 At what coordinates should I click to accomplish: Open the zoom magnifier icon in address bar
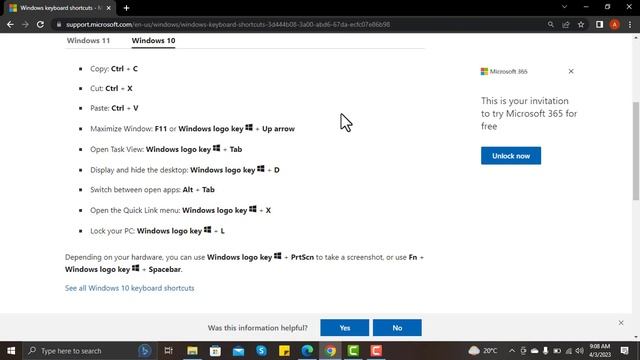(x=551, y=24)
